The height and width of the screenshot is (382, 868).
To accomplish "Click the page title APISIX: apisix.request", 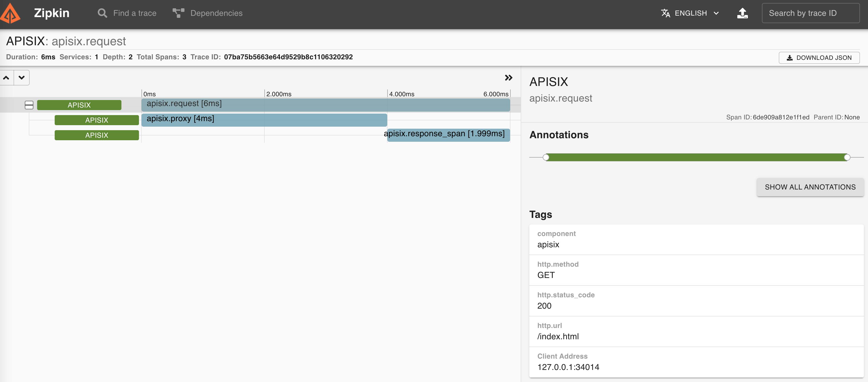I will pos(66,41).
